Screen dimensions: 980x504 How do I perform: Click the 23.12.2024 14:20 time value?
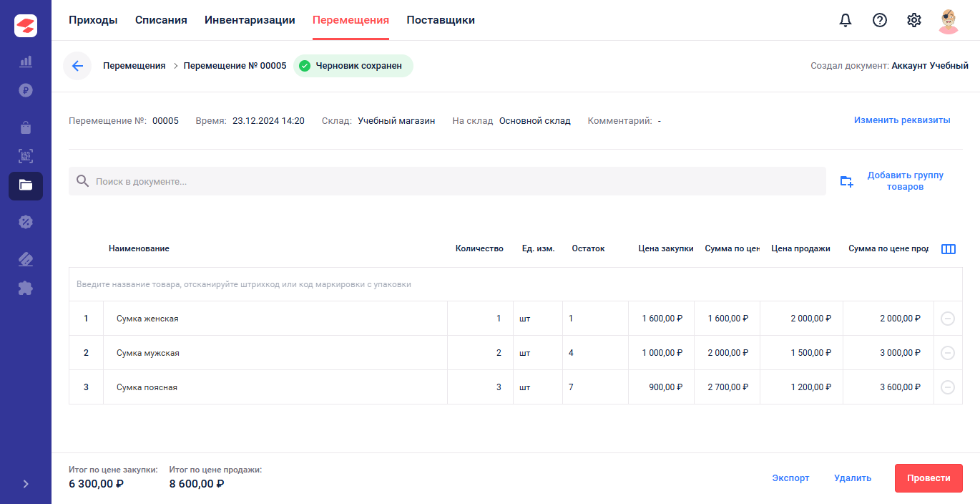pyautogui.click(x=268, y=121)
